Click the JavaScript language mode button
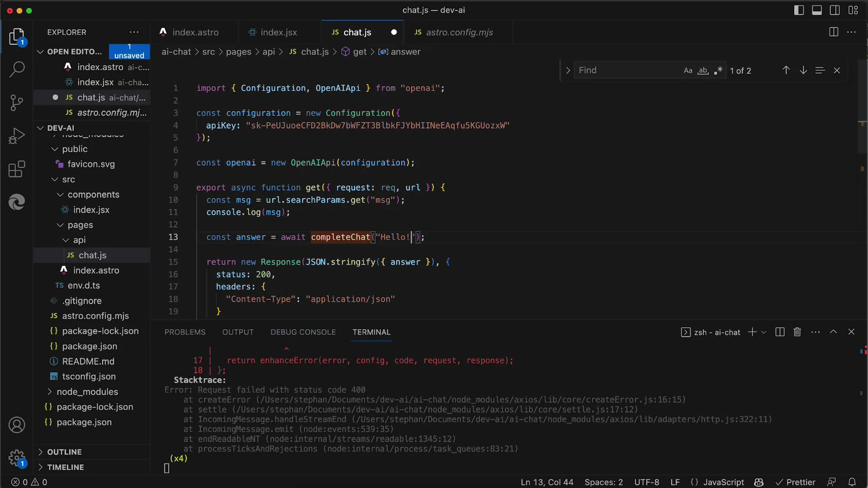This screenshot has height=488, width=868. coord(723,482)
